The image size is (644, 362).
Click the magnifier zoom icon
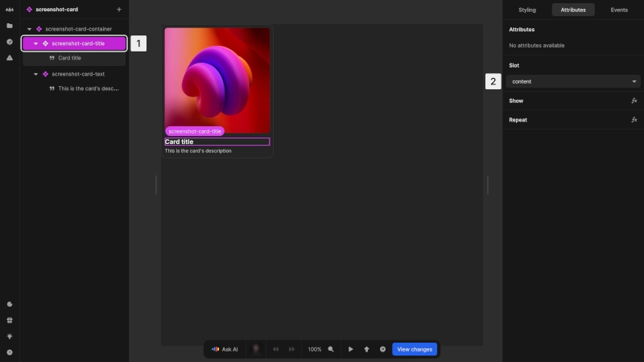point(331,349)
